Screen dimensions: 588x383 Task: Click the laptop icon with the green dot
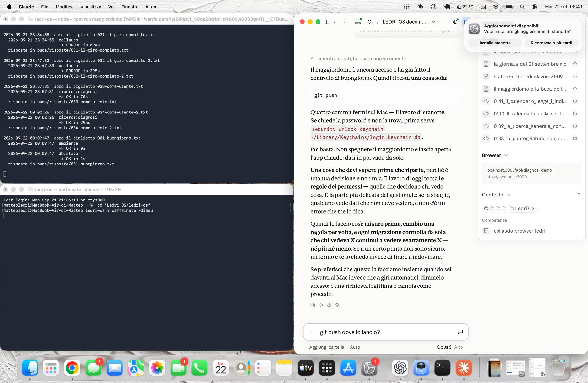pos(358,22)
